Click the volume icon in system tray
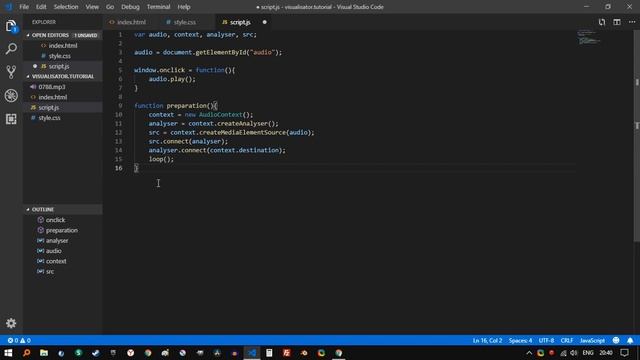This screenshot has height=360, width=640. click(x=574, y=353)
